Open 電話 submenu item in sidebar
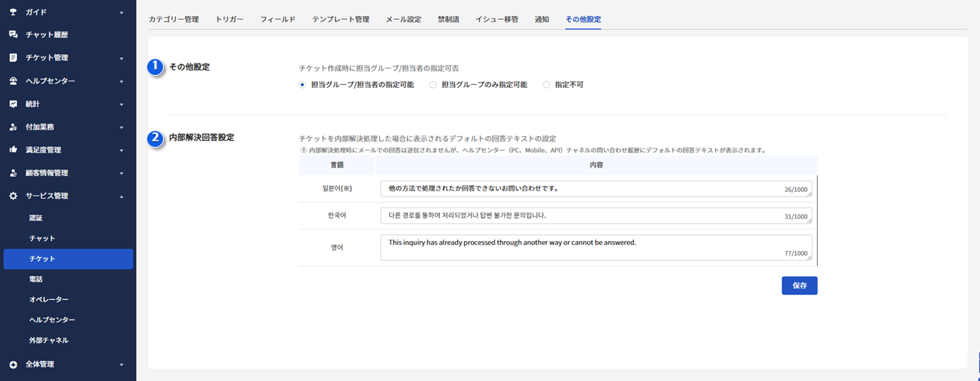The image size is (980, 381). coord(36,279)
